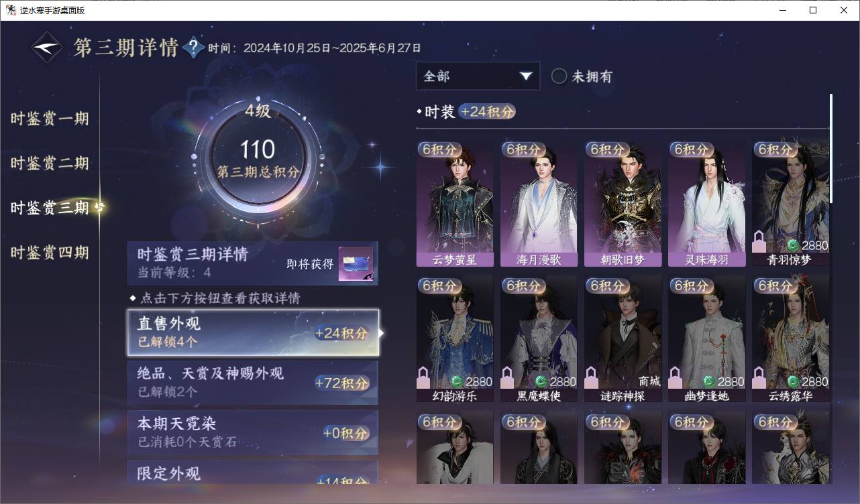Open the question mark help icon

click(x=194, y=48)
